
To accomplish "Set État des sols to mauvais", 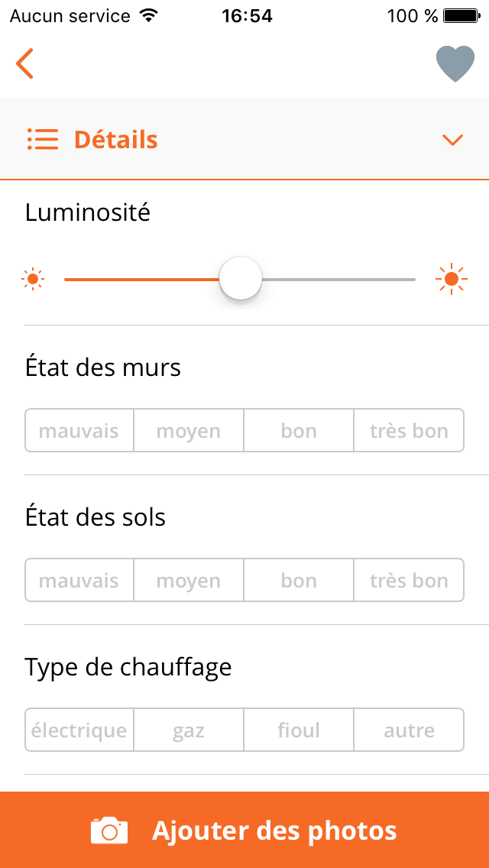I will coord(79,581).
